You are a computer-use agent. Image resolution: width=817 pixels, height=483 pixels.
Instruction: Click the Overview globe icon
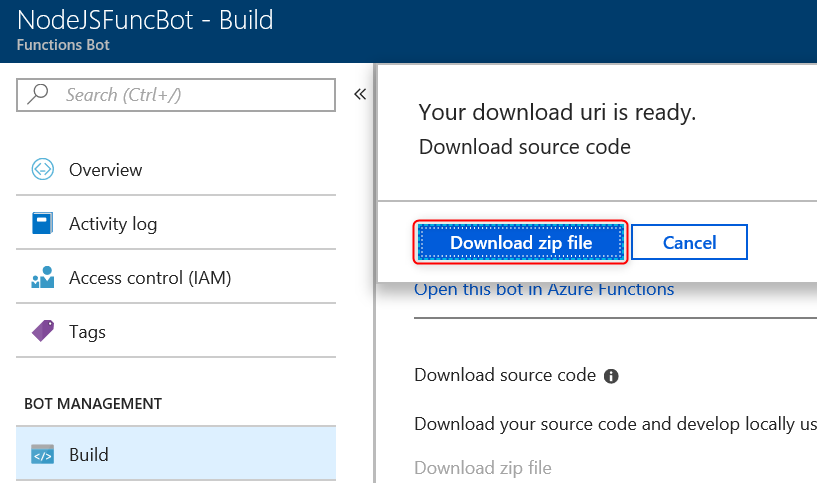[x=42, y=170]
